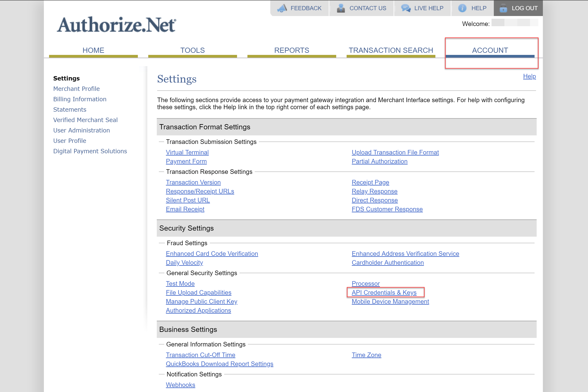Open Email Receipt settings
The height and width of the screenshot is (392, 588).
185,209
